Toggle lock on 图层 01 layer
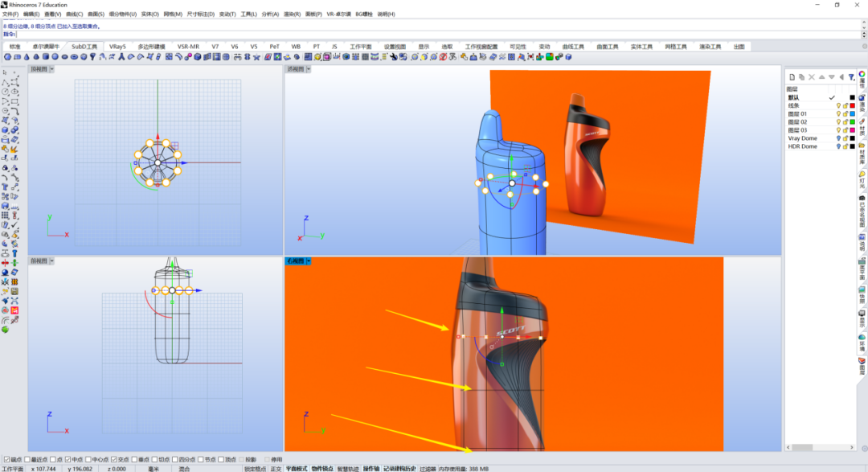The height and width of the screenshot is (472, 868). (x=845, y=114)
